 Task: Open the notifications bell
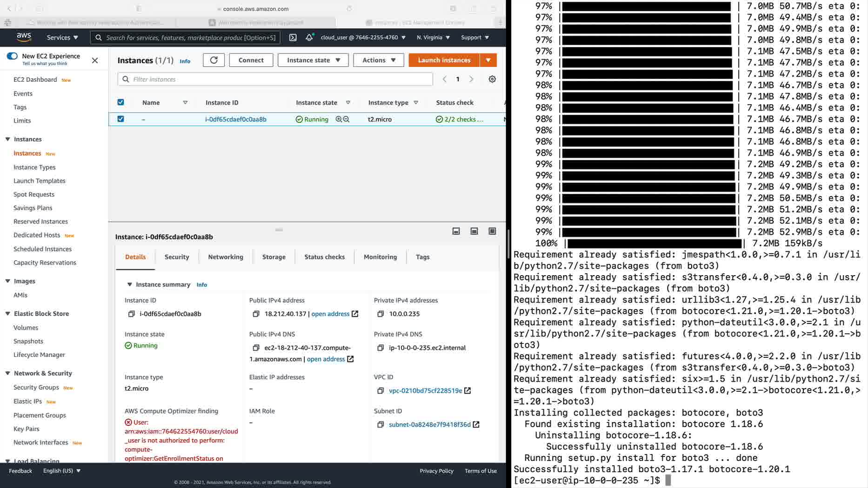(x=309, y=37)
